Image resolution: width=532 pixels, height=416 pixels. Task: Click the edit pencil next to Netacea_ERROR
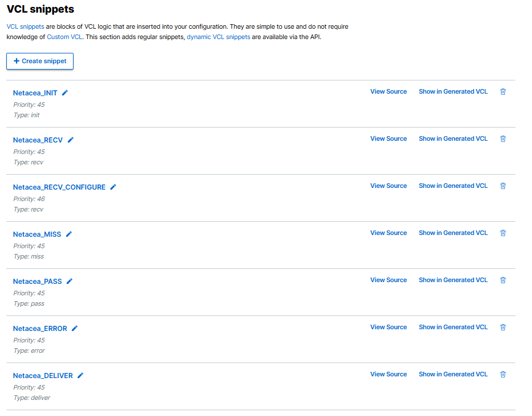tap(75, 328)
